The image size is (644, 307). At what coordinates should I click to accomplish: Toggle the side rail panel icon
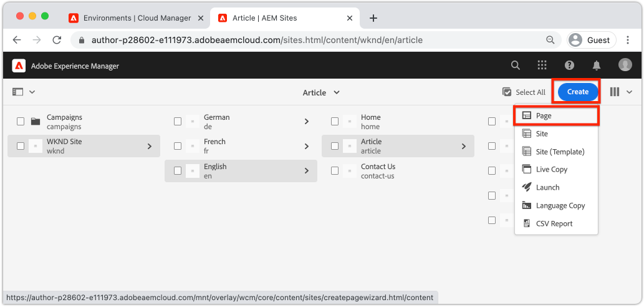pos(17,92)
